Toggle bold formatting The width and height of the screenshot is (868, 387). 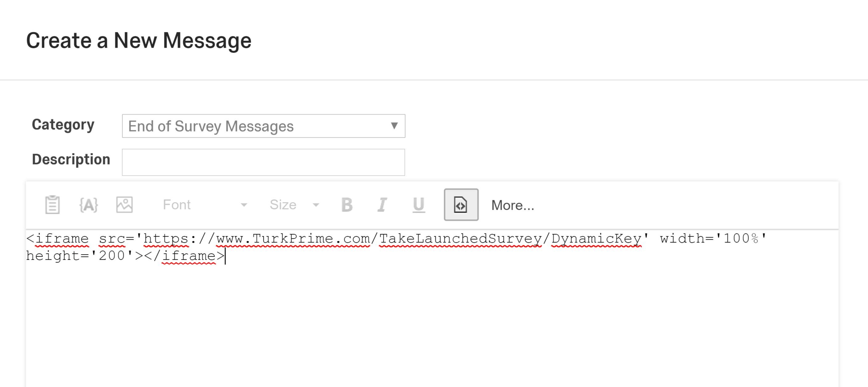click(x=347, y=205)
